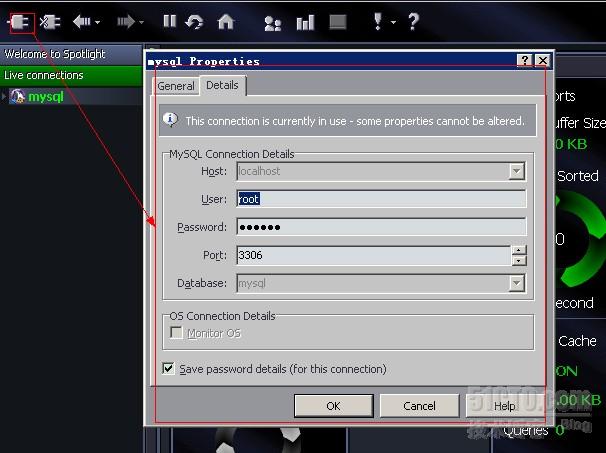Open the Database dropdown arrow
606x453 pixels.
516,283
